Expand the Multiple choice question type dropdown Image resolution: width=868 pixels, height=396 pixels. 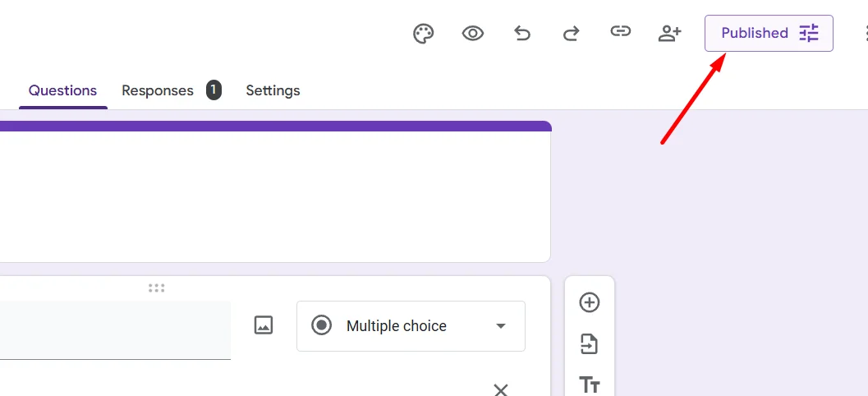coord(411,326)
